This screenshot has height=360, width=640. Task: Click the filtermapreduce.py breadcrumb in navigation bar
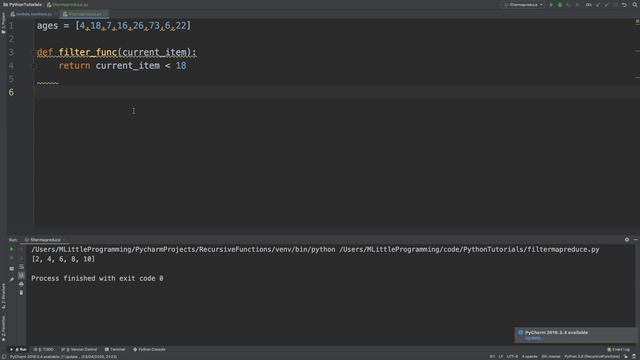(x=68, y=4)
